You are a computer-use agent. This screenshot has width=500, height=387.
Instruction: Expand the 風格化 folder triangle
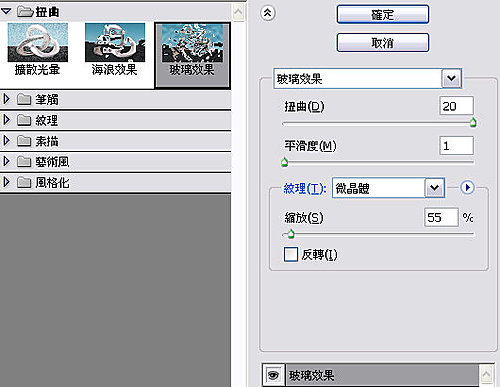(x=6, y=182)
